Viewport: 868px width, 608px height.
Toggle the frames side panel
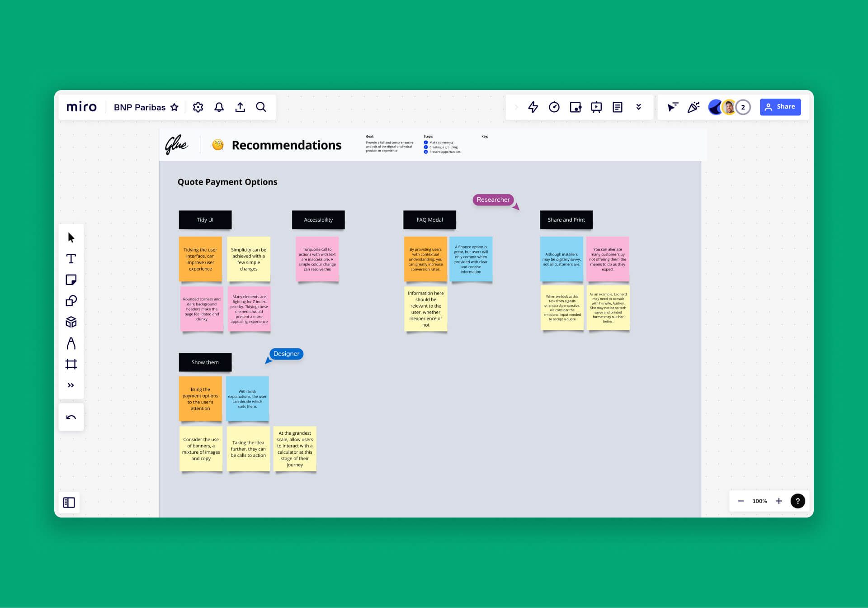click(69, 503)
